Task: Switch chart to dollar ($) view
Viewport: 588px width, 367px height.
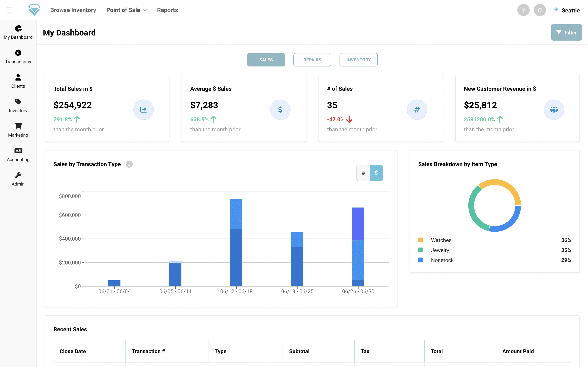Action: pyautogui.click(x=376, y=173)
